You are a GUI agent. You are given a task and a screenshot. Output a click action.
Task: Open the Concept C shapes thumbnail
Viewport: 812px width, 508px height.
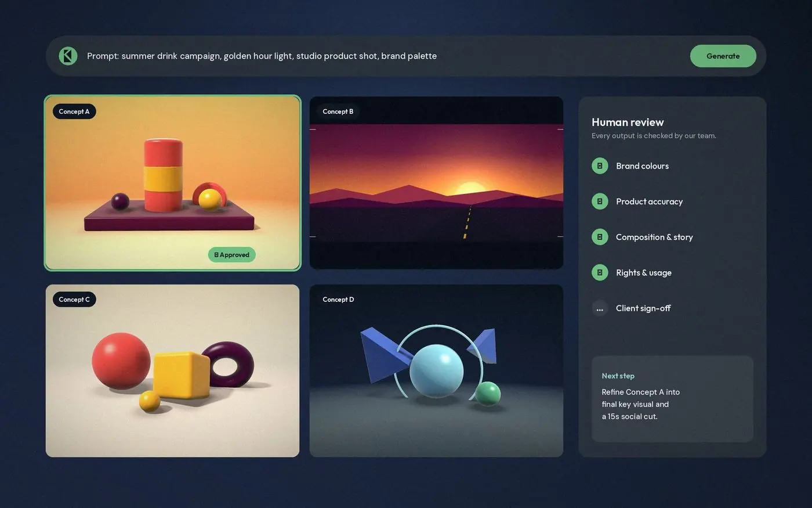[x=173, y=370]
